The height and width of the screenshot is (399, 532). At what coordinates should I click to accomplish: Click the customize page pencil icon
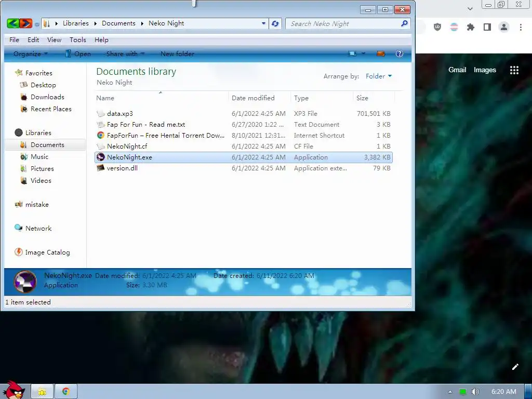tap(515, 367)
